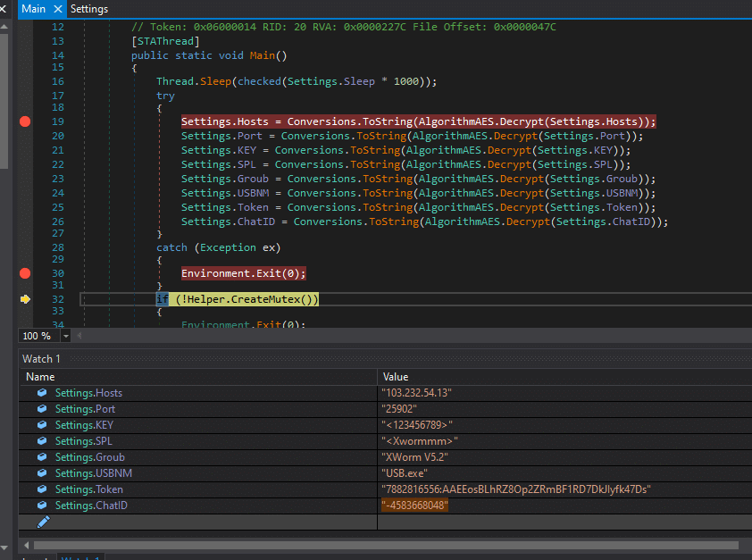The height and width of the screenshot is (560, 752).
Task: Toggle breakpoint on line 30
Action: [25, 273]
